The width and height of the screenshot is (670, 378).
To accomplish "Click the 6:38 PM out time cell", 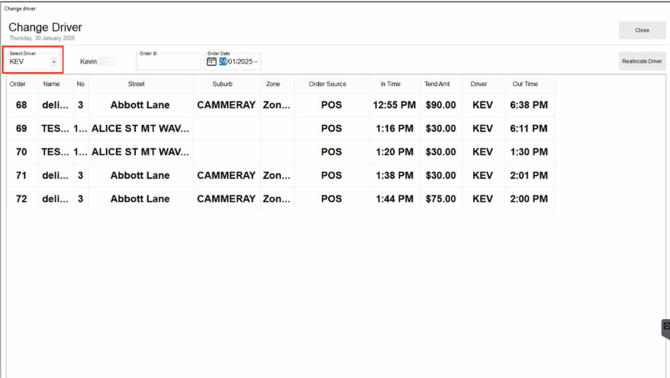I will pyautogui.click(x=529, y=105).
